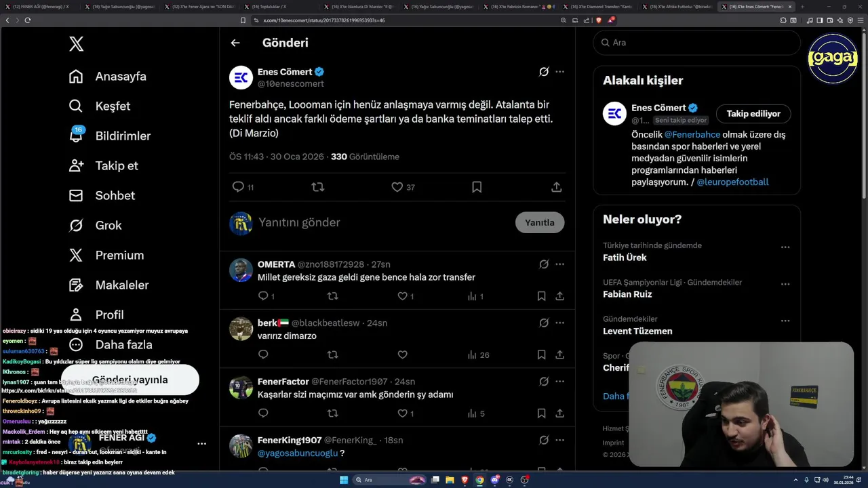Image resolution: width=868 pixels, height=488 pixels.
Task: Share FenerFactor reply
Action: pos(559,413)
